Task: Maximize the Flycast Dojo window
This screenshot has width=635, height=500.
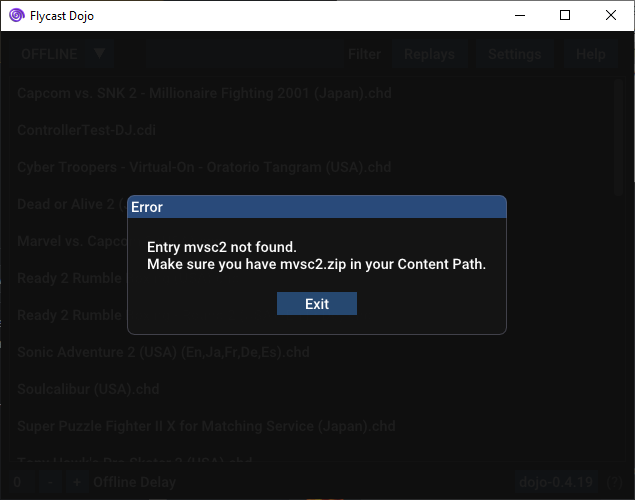Action: click(x=565, y=15)
